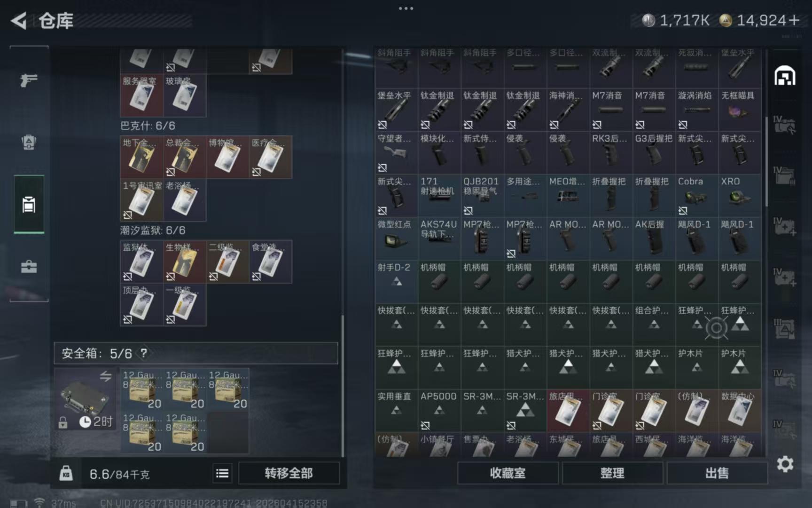812x508 pixels.
Task: Select the briefcase tab in left sidebar
Action: point(29,267)
